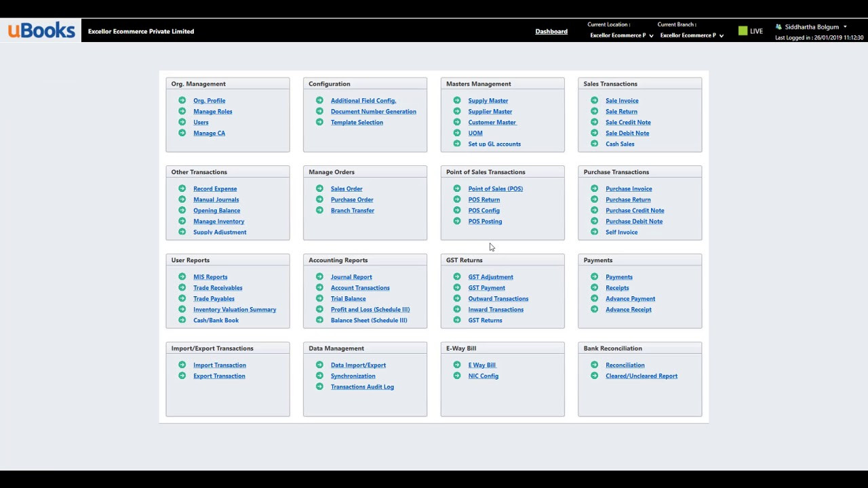Click the green arrow icon beside Trial Balance
Viewport: 868px width, 488px height.
[319, 298]
